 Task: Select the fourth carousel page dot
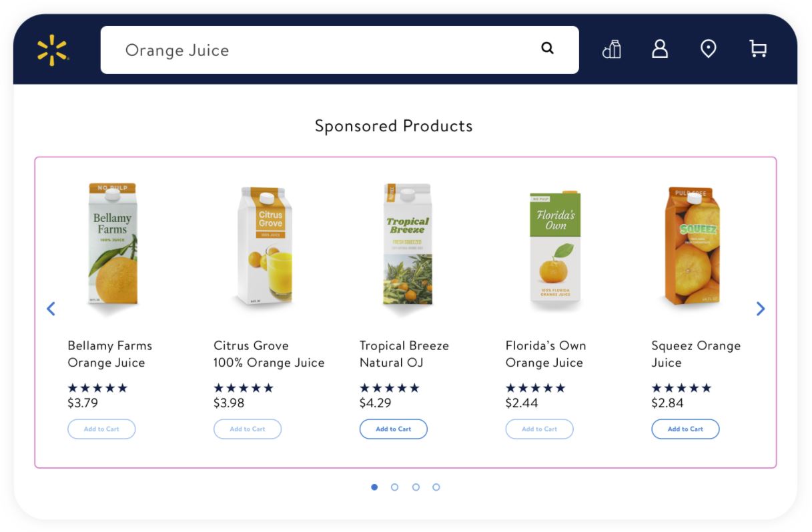click(436, 487)
